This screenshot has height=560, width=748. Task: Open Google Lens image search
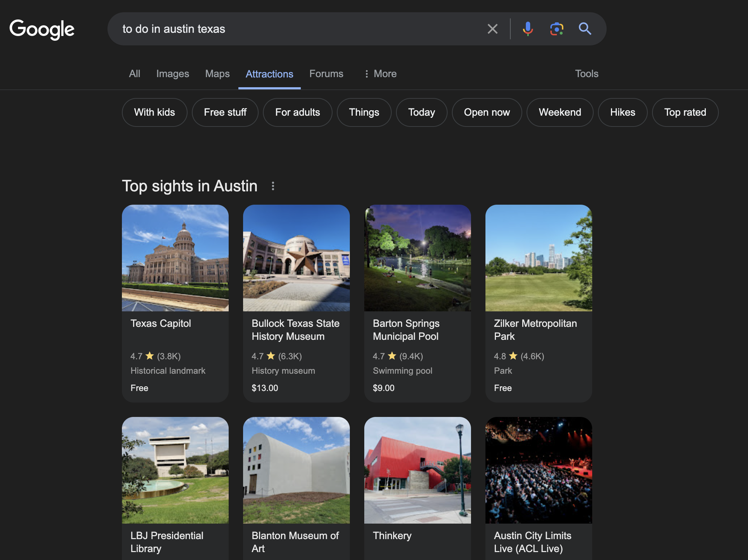556,29
